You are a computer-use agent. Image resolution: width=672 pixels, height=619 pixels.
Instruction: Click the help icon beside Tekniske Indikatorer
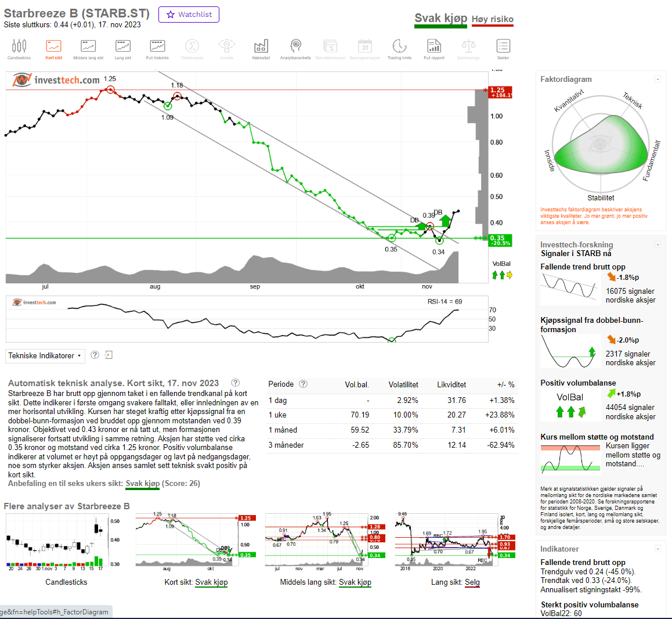95,355
